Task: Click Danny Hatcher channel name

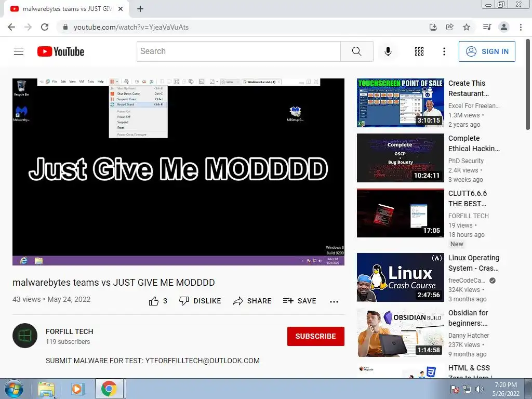Action: click(469, 335)
